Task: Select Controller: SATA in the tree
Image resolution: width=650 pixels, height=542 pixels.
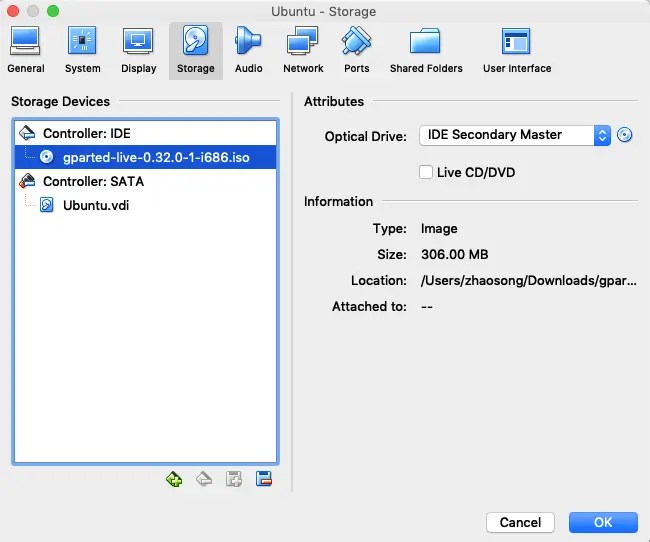Action: coord(146,181)
